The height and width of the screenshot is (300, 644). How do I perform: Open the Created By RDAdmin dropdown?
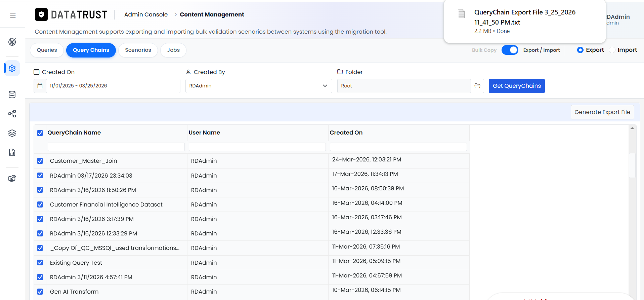coord(259,86)
